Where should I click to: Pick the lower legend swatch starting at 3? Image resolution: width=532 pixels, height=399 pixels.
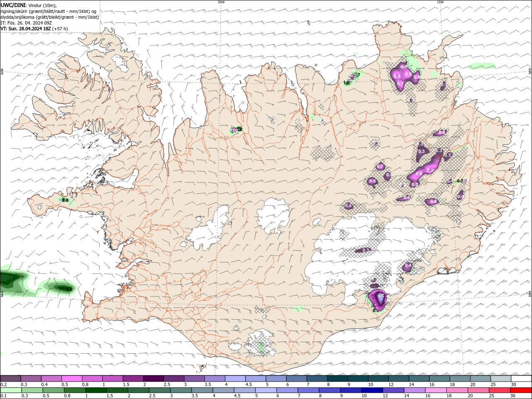(181, 390)
